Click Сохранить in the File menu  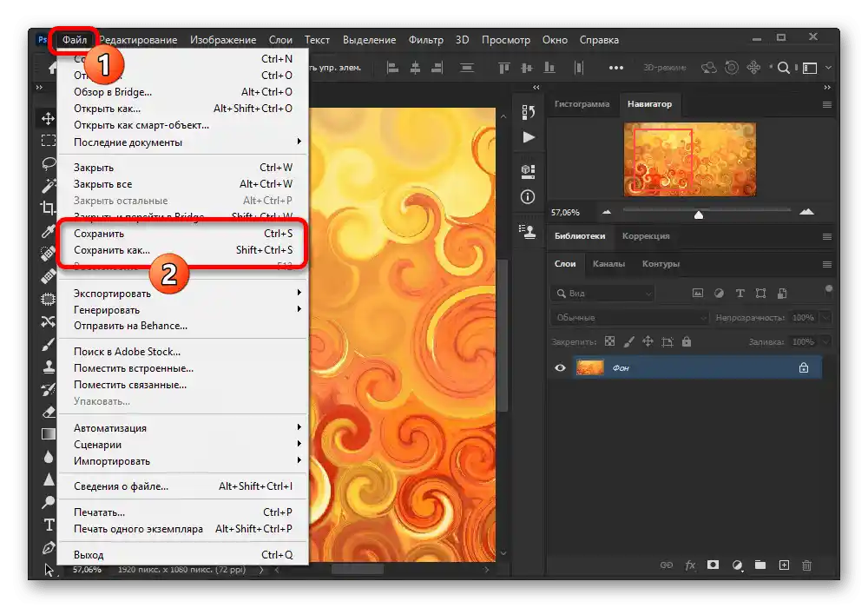(x=182, y=234)
